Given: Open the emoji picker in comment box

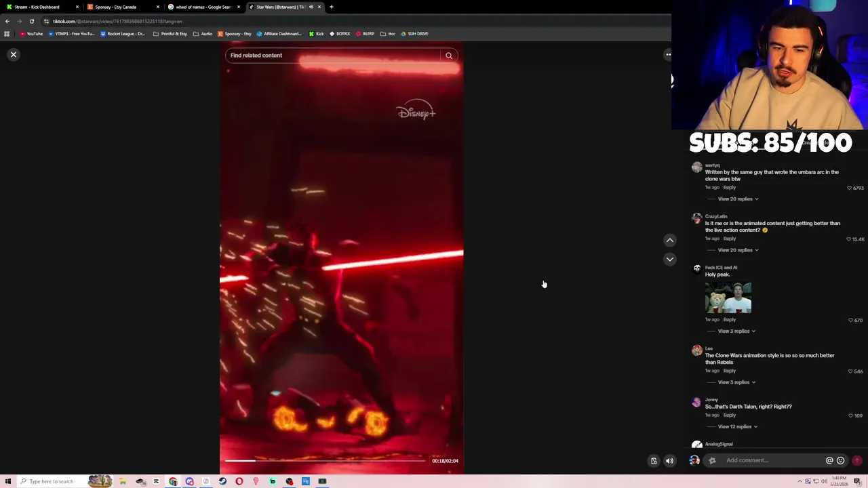Looking at the screenshot, I should 840,460.
